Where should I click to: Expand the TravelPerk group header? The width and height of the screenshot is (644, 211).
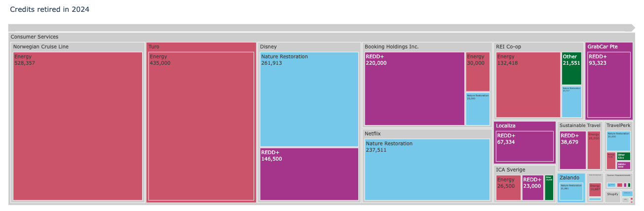click(618, 126)
